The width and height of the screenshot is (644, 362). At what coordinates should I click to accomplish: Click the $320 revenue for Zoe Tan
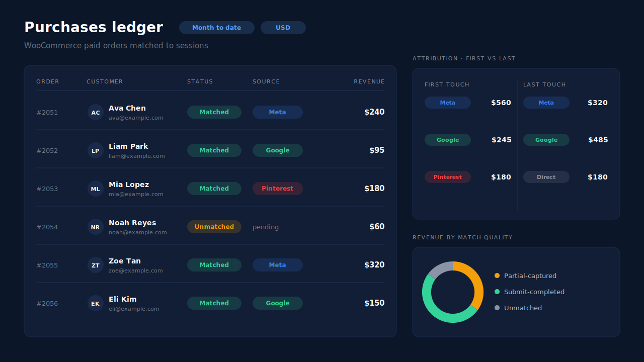click(374, 265)
